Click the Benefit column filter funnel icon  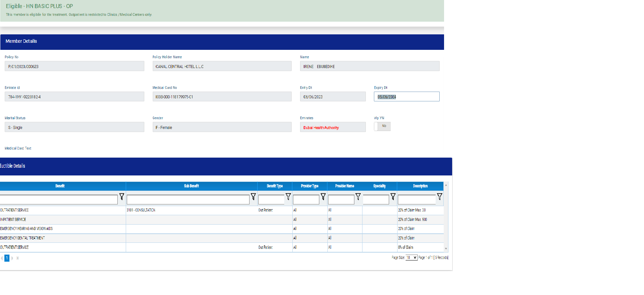pyautogui.click(x=122, y=197)
